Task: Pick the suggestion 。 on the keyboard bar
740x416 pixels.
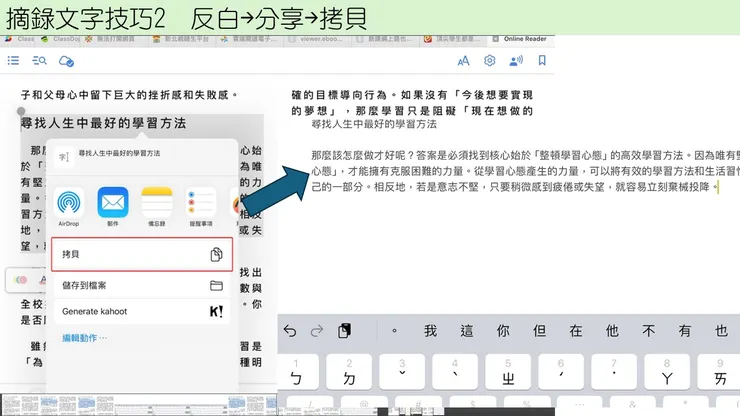Action: pyautogui.click(x=395, y=331)
